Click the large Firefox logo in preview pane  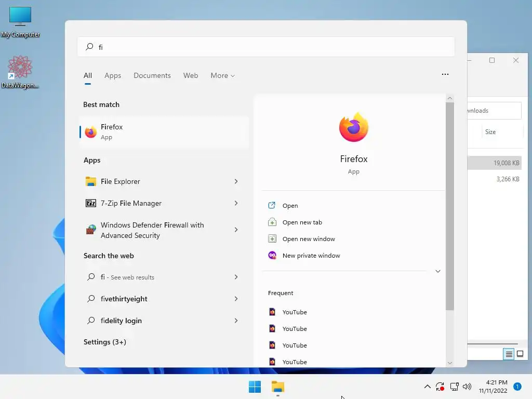coord(353,127)
